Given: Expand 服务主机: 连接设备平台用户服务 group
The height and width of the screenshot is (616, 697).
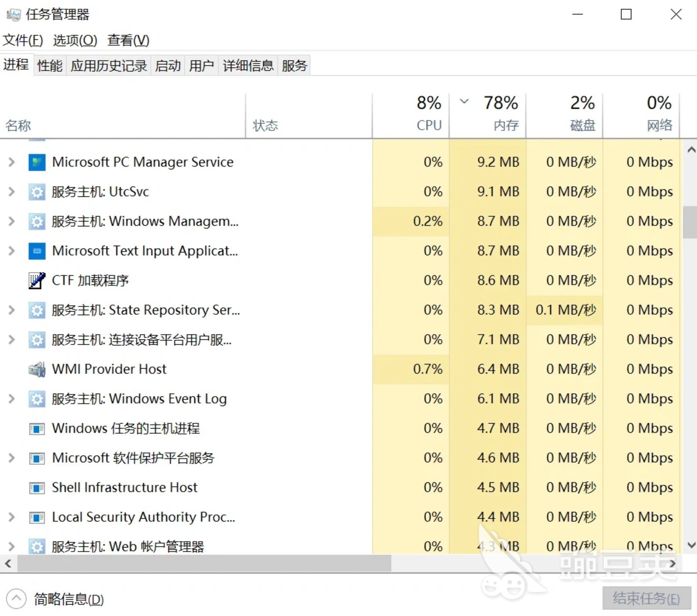Looking at the screenshot, I should point(11,340).
